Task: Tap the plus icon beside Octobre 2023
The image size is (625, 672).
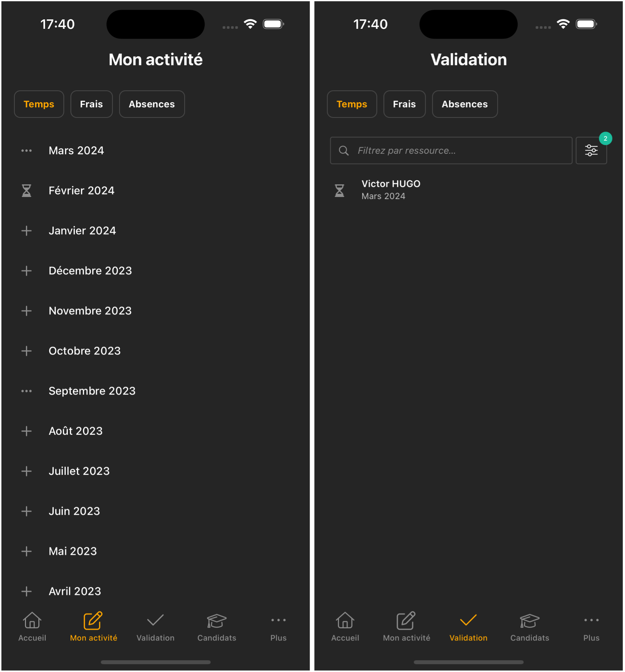Action: [26, 351]
